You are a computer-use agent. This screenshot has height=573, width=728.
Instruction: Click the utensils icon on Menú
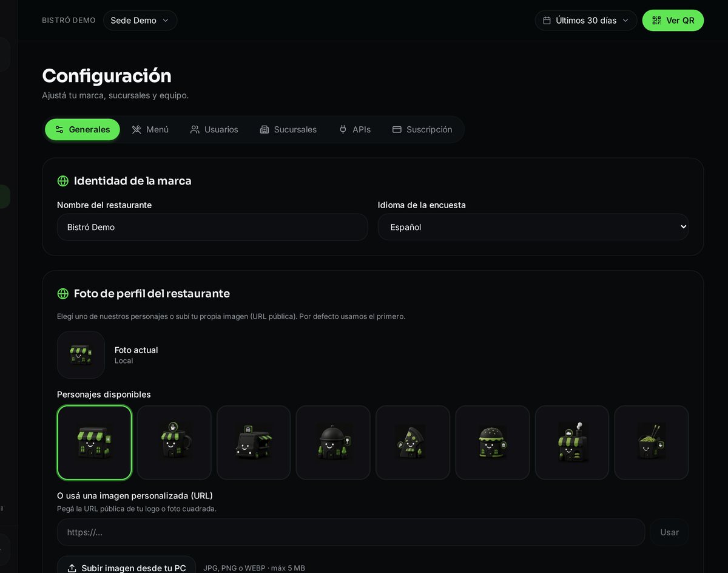pos(136,129)
